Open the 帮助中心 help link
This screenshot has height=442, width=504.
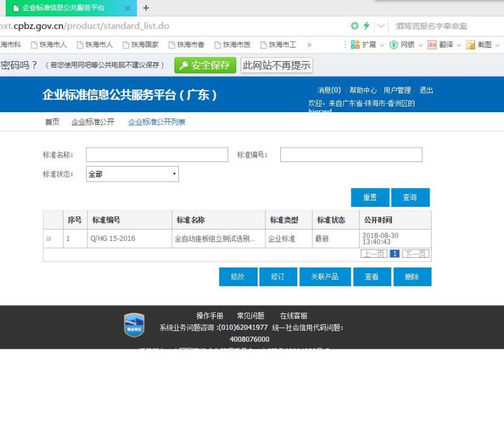pyautogui.click(x=363, y=90)
